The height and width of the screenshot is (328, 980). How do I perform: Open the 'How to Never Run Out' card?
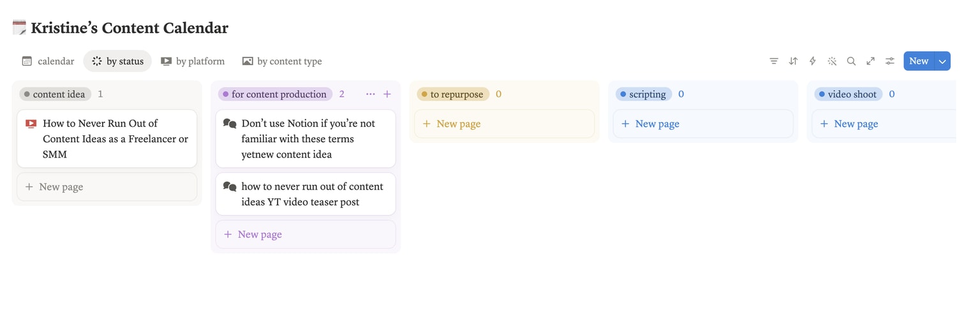pos(107,138)
